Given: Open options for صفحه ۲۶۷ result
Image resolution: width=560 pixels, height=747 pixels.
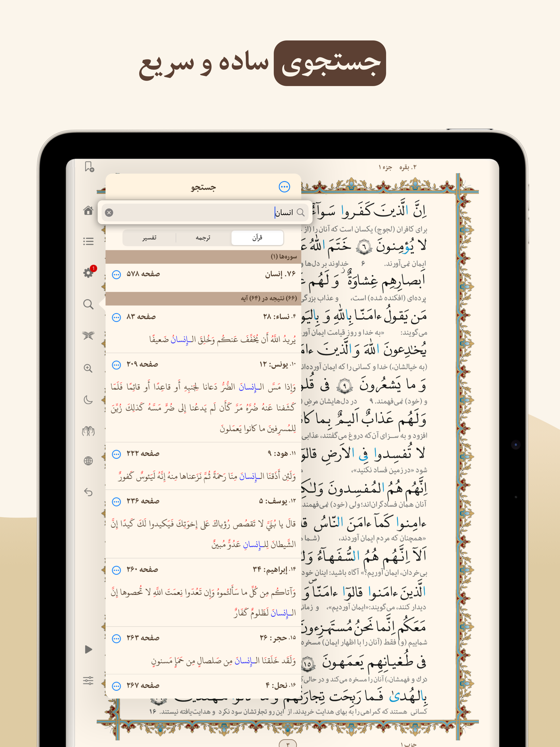Looking at the screenshot, I should [x=116, y=686].
